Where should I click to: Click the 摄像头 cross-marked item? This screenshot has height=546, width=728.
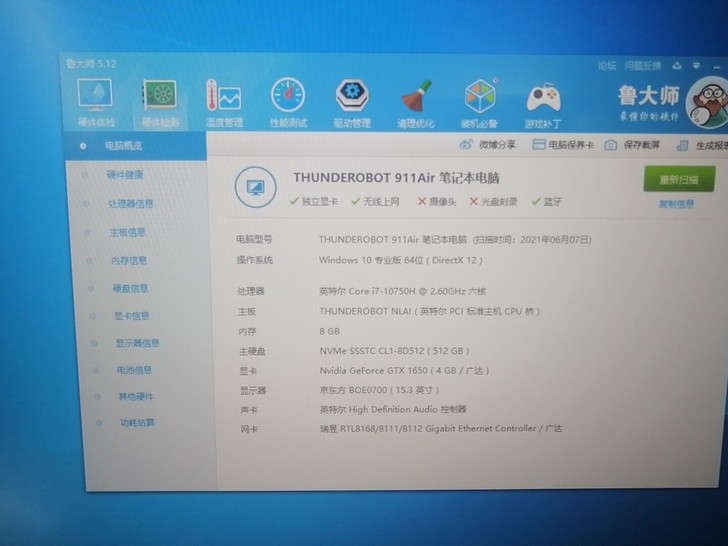point(437,202)
